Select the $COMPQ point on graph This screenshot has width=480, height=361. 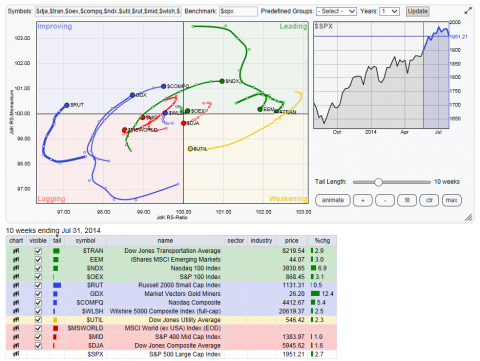[163, 86]
